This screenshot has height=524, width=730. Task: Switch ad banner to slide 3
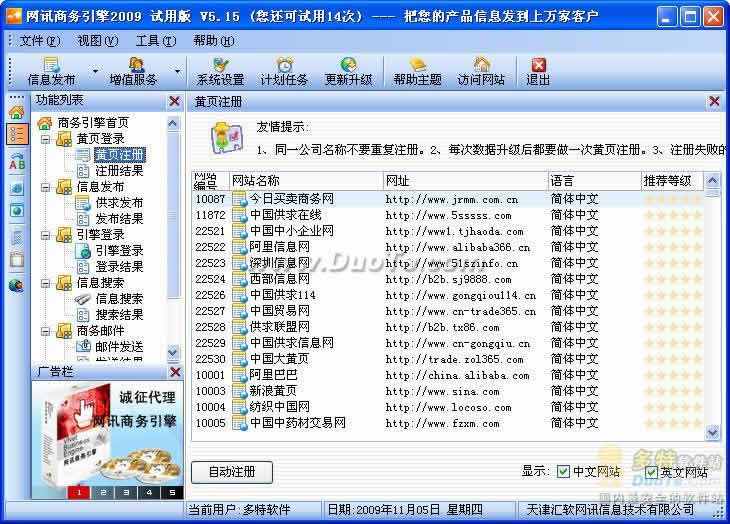tap(126, 492)
